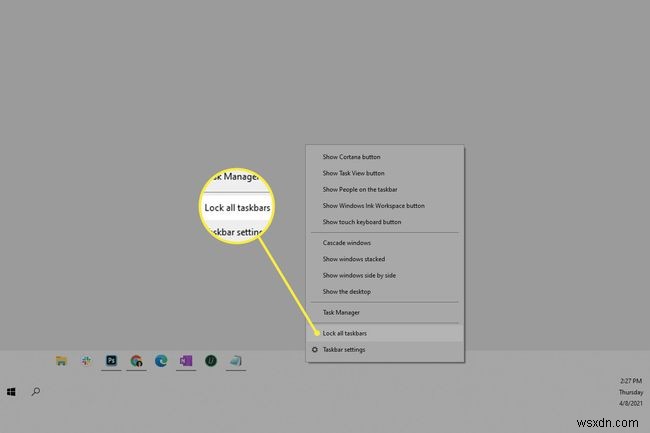Viewport: 650px width, 433px height.
Task: Toggle Show touch keyboard button
Action: [385, 222]
